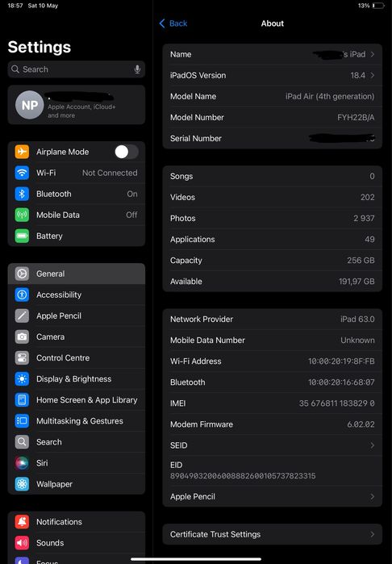This screenshot has width=392, height=564.
Task: Tap the EID number text
Action: (x=243, y=476)
